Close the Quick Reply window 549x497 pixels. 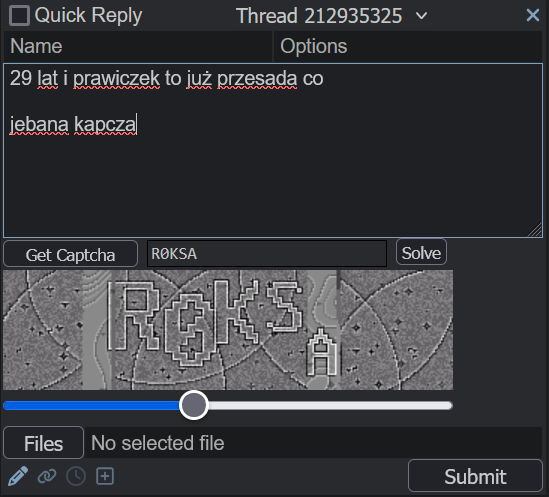click(x=533, y=15)
